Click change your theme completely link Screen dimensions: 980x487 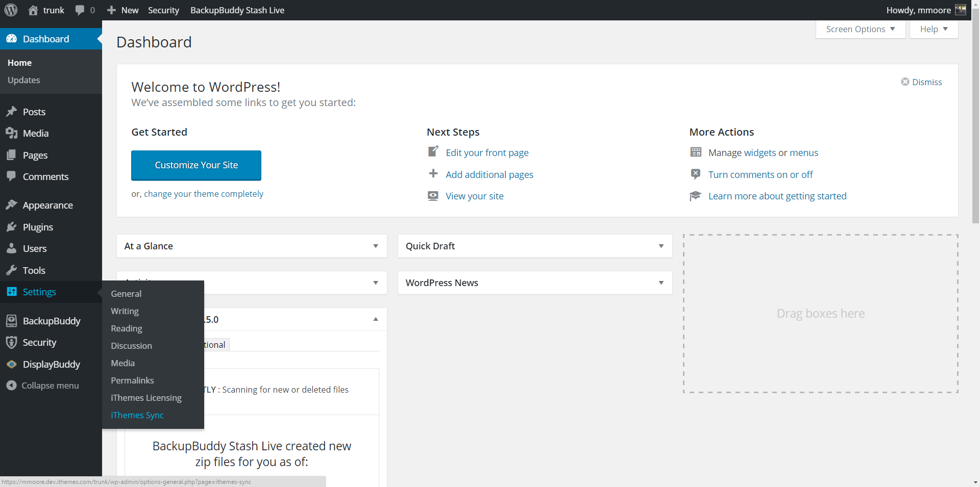coord(204,194)
